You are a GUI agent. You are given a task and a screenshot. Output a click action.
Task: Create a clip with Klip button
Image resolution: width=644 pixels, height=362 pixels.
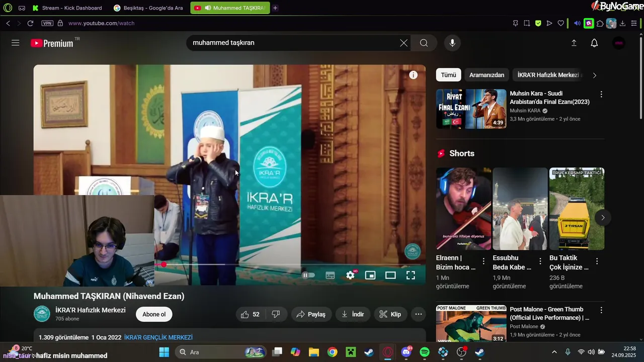point(390,314)
